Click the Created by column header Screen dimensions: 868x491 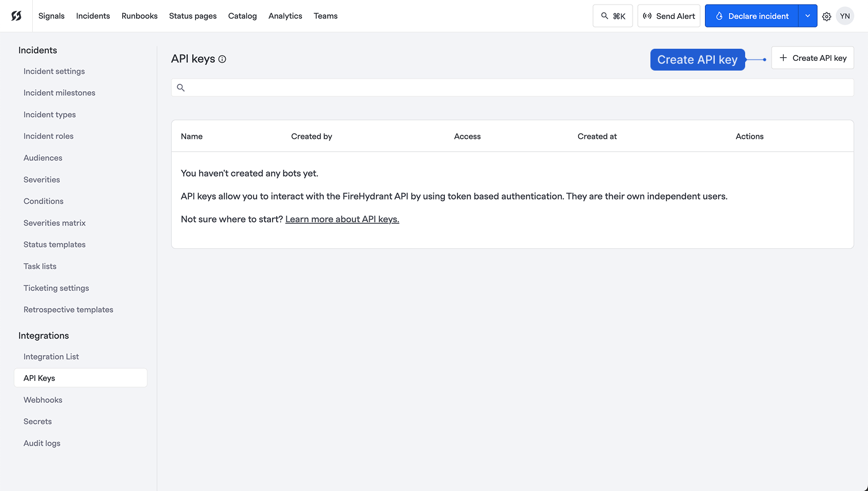pos(312,137)
